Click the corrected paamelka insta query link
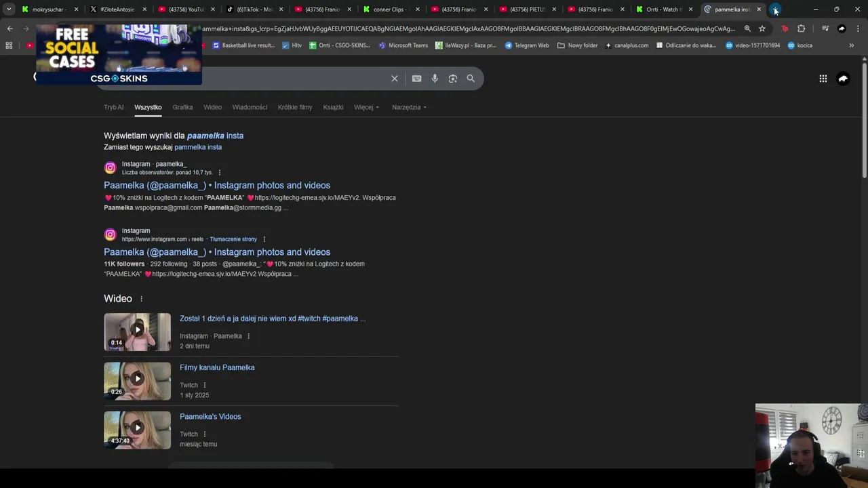 215,136
